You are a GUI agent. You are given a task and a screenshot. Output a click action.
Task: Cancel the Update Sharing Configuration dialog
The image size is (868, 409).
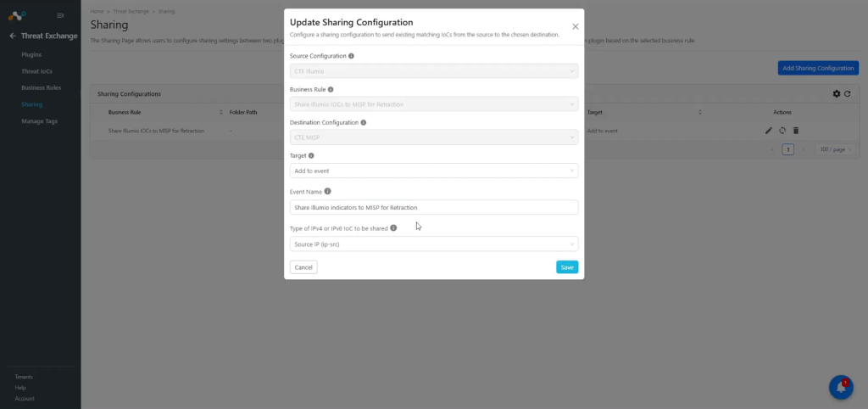[303, 267]
